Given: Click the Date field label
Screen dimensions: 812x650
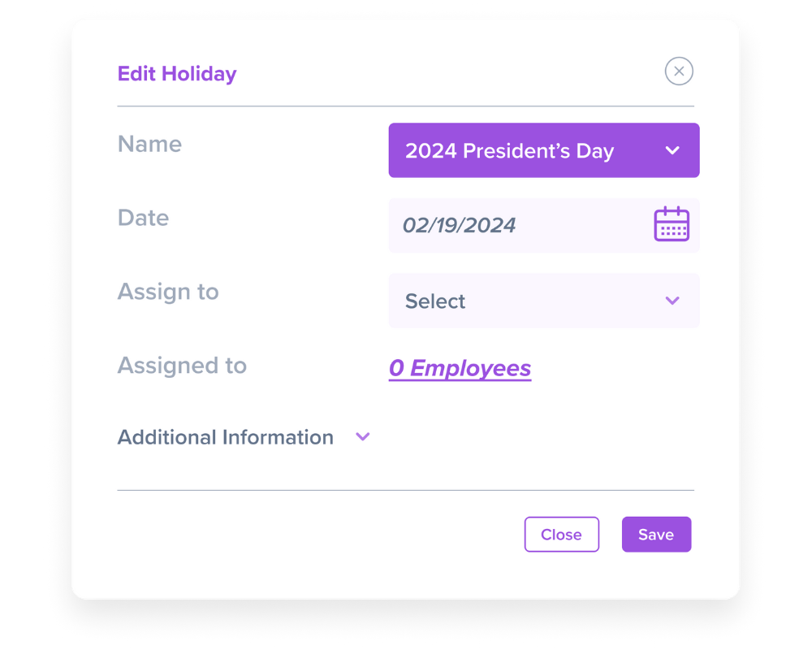Looking at the screenshot, I should pos(143,218).
